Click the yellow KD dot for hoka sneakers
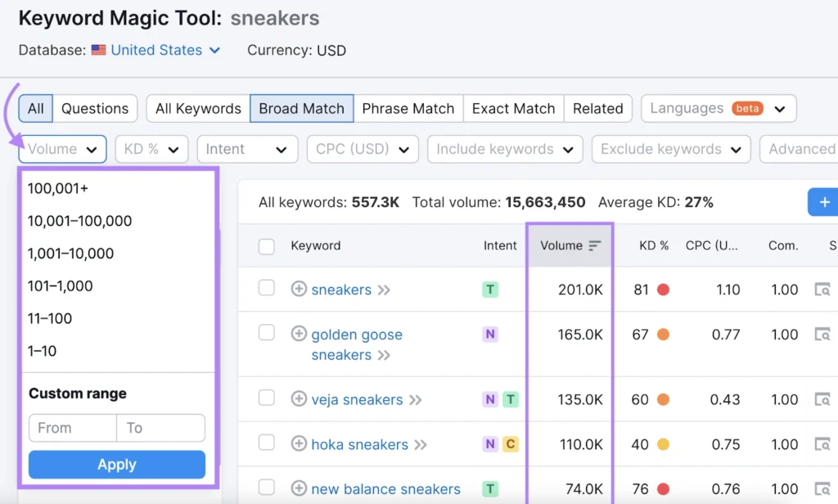 (663, 444)
